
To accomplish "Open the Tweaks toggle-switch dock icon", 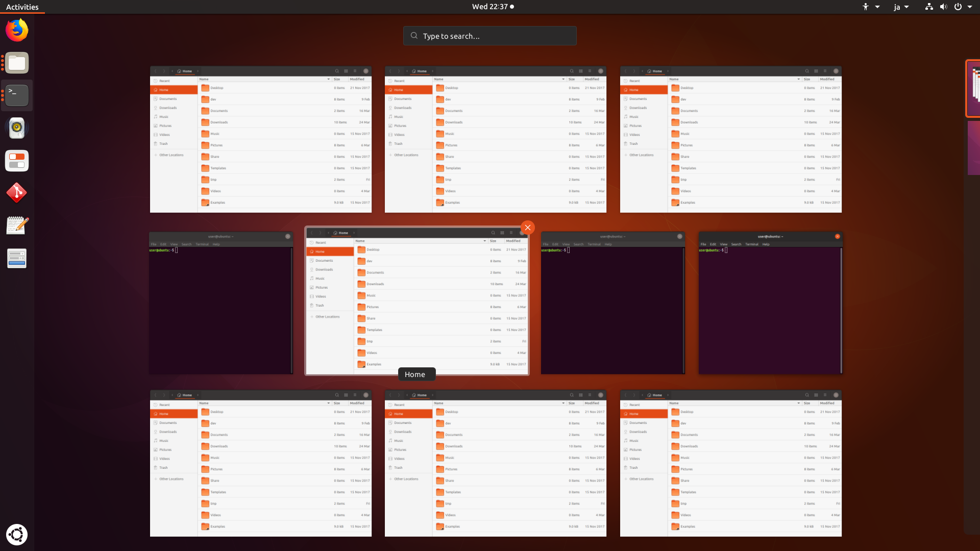I will click(x=17, y=161).
